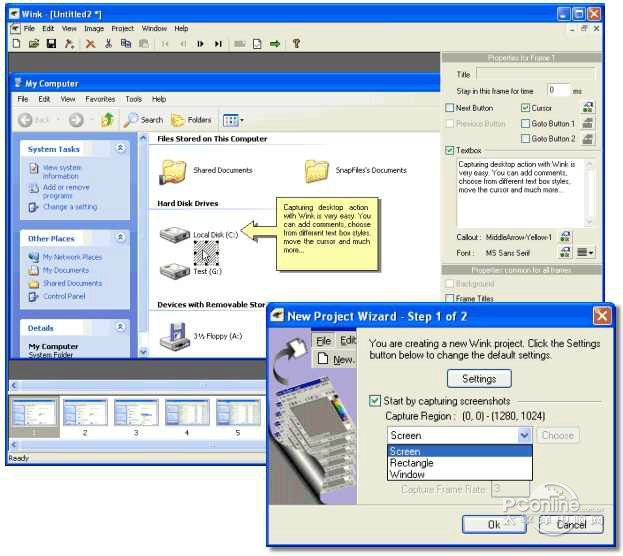Toggle the Textbox checkbox

(450, 150)
